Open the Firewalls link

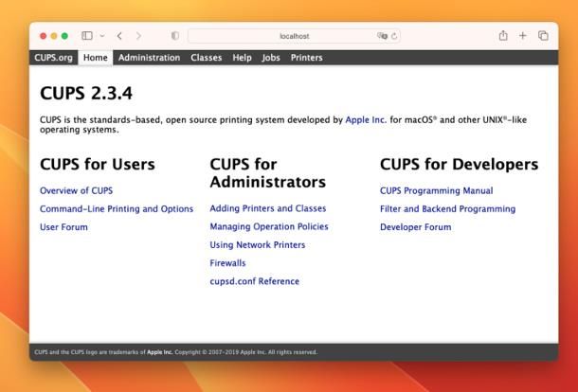click(227, 263)
